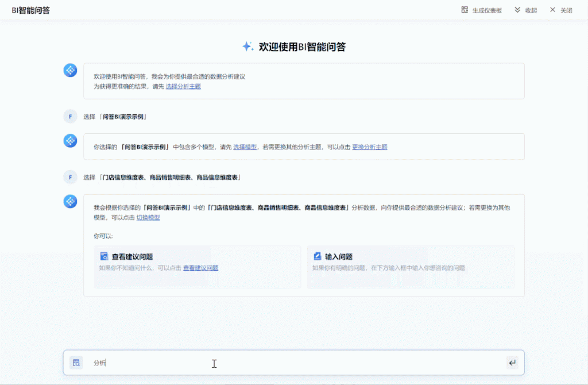Click the bot avatar beside the 切换模型 message
This screenshot has width=588, height=385.
pyautogui.click(x=70, y=201)
